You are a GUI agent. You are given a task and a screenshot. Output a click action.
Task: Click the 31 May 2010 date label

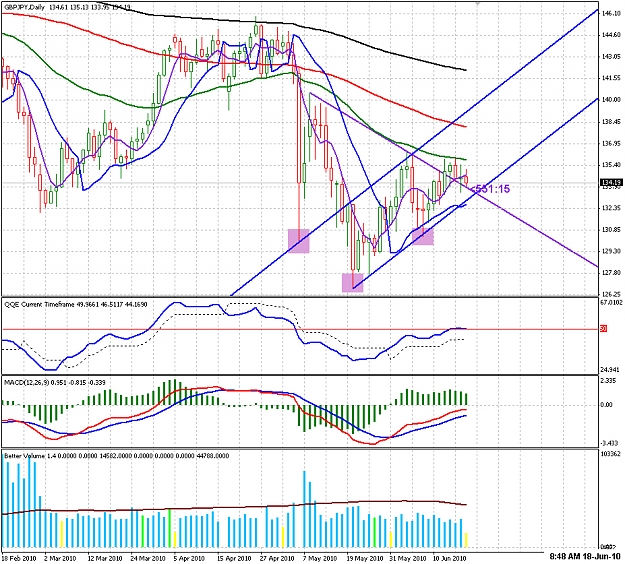(x=408, y=558)
